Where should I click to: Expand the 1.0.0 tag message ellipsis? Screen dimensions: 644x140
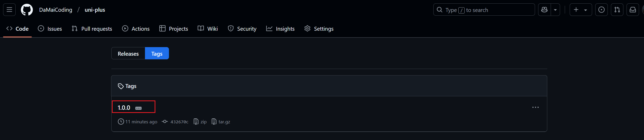click(x=138, y=108)
